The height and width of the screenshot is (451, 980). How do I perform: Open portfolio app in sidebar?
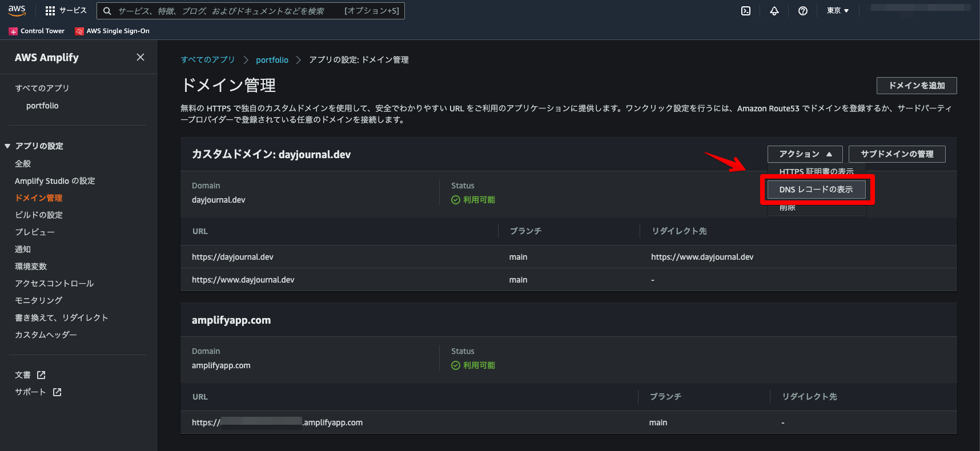tap(42, 106)
